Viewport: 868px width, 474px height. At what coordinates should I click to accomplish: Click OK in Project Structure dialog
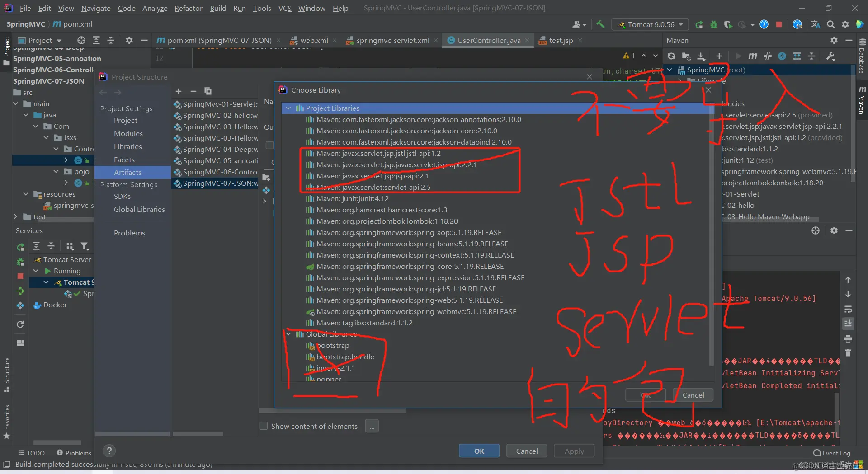click(479, 451)
